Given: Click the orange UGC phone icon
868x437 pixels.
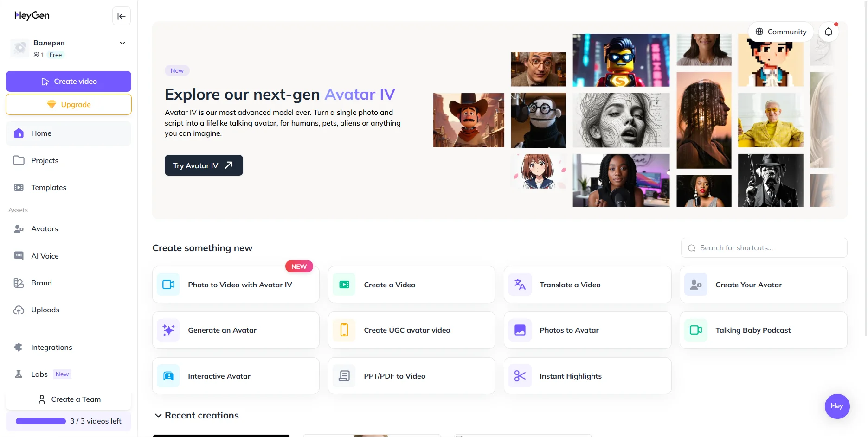Looking at the screenshot, I should [344, 330].
